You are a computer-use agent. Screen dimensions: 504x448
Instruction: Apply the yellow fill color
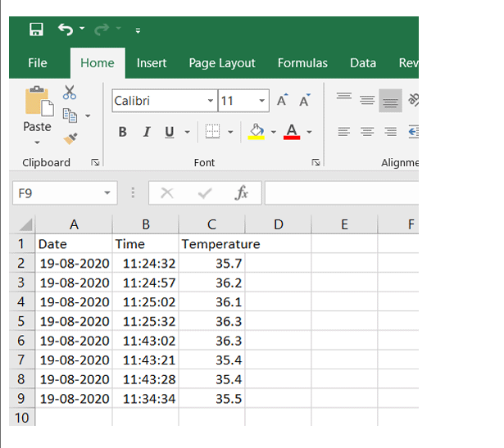click(x=257, y=132)
